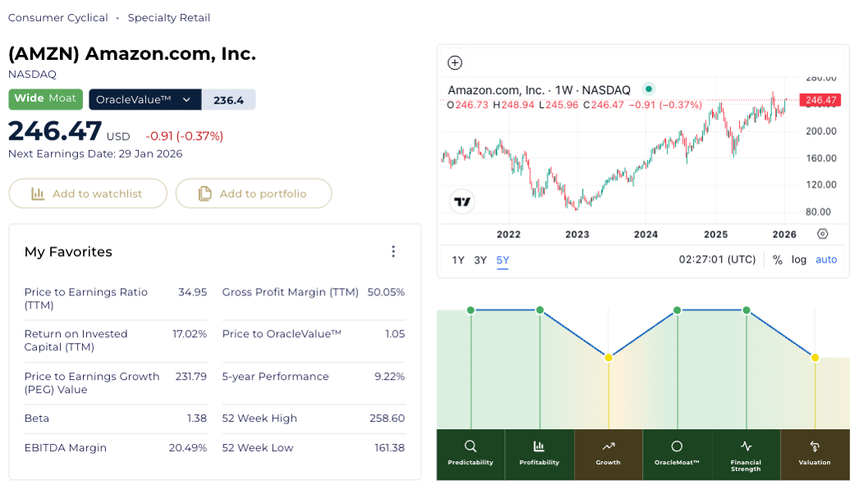
Task: Toggle auto scale on chart
Action: (x=826, y=260)
